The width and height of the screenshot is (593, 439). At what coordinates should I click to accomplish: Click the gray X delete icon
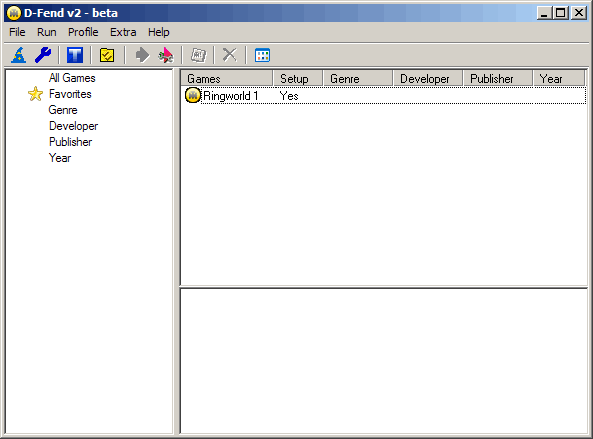(x=230, y=55)
